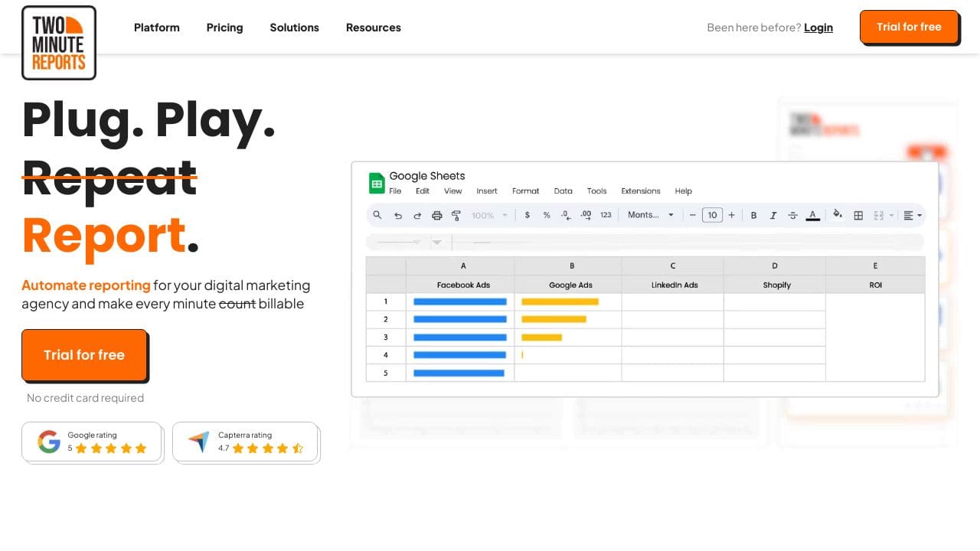The width and height of the screenshot is (980, 551).
Task: Open the View menu in Google Sheets
Action: (453, 191)
